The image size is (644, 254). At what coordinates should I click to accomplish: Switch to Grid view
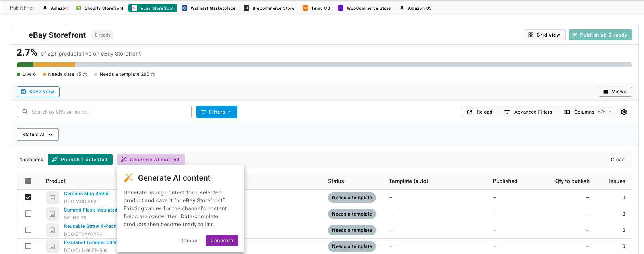click(545, 35)
